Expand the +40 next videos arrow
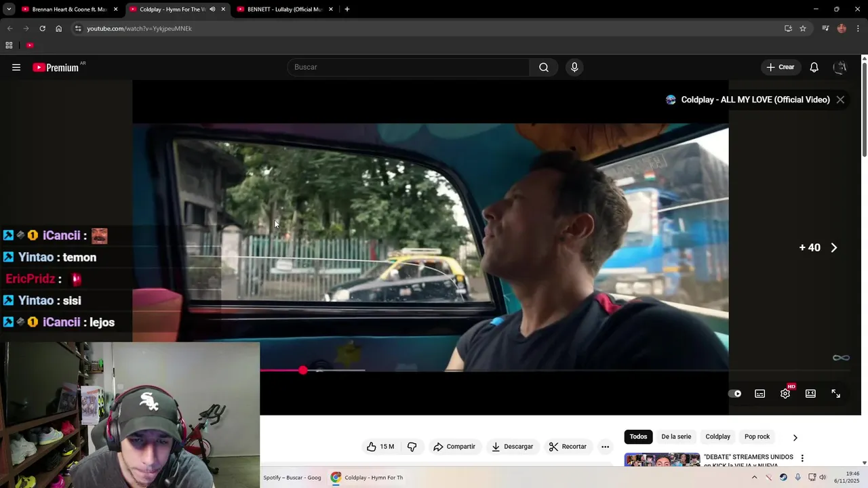Screen dimensions: 868x488 pos(834,247)
